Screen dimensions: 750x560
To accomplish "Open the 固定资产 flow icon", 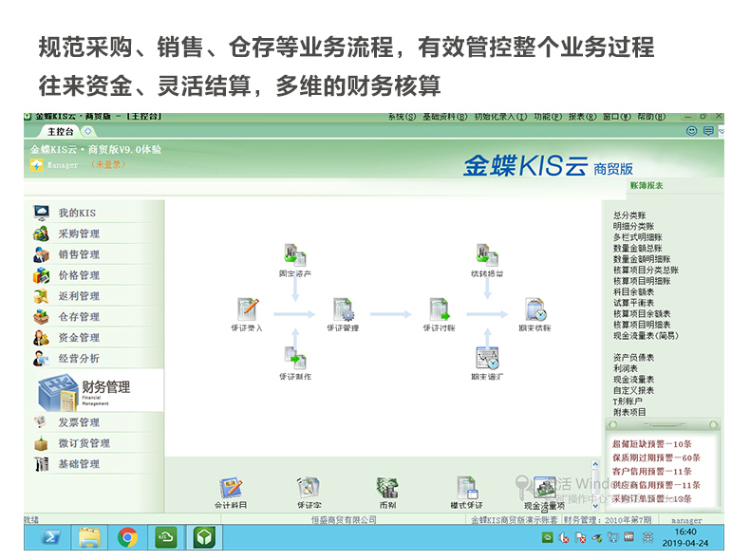I will click(295, 261).
